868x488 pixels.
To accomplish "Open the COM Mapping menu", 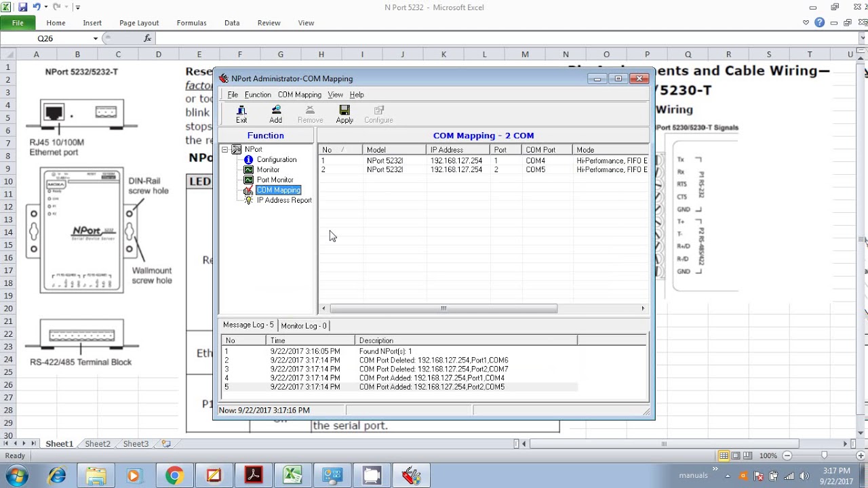I will (x=299, y=95).
